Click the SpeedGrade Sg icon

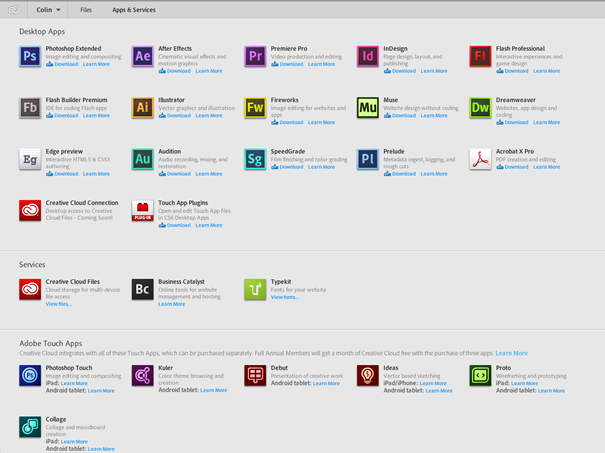point(255,159)
